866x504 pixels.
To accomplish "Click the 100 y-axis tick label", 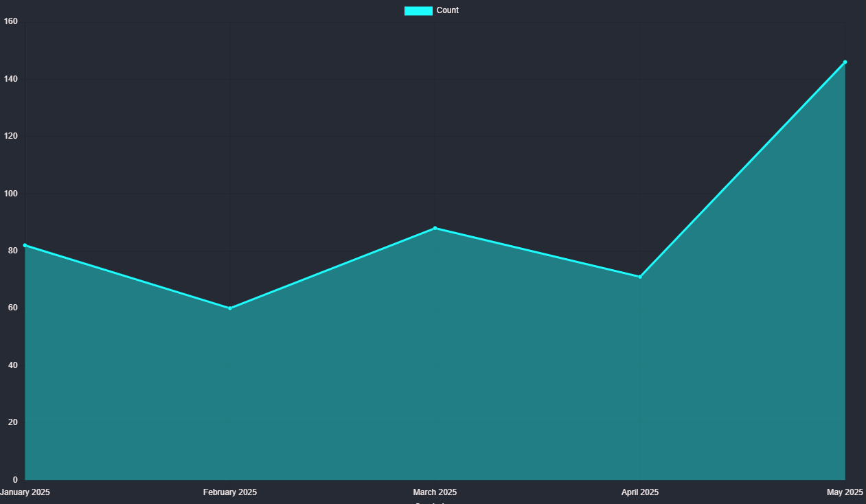I will click(x=10, y=194).
